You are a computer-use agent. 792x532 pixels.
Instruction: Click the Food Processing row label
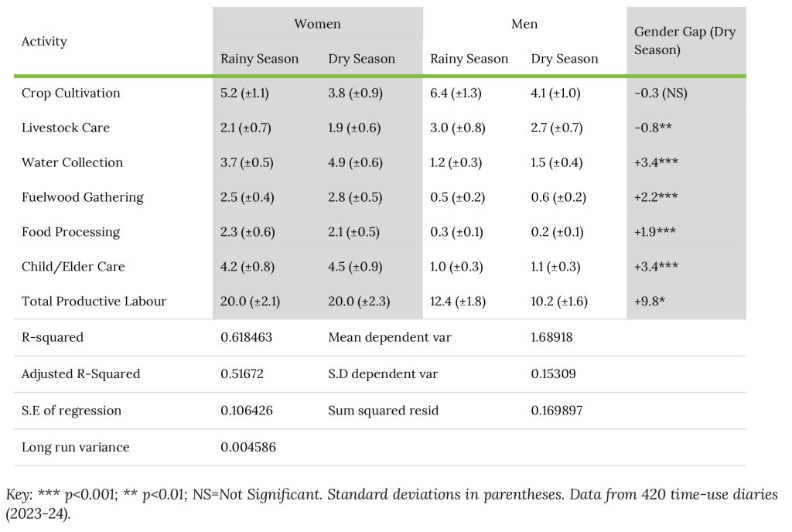pyautogui.click(x=71, y=232)
